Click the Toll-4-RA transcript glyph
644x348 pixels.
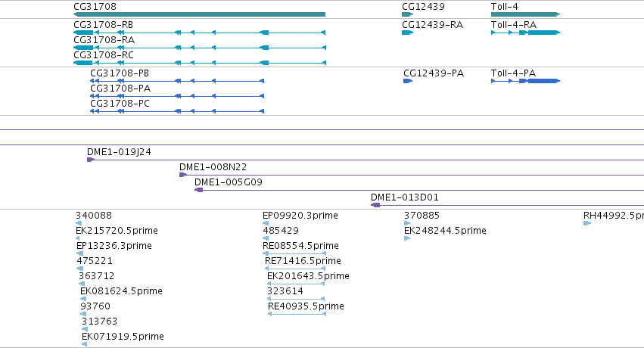pyautogui.click(x=525, y=33)
